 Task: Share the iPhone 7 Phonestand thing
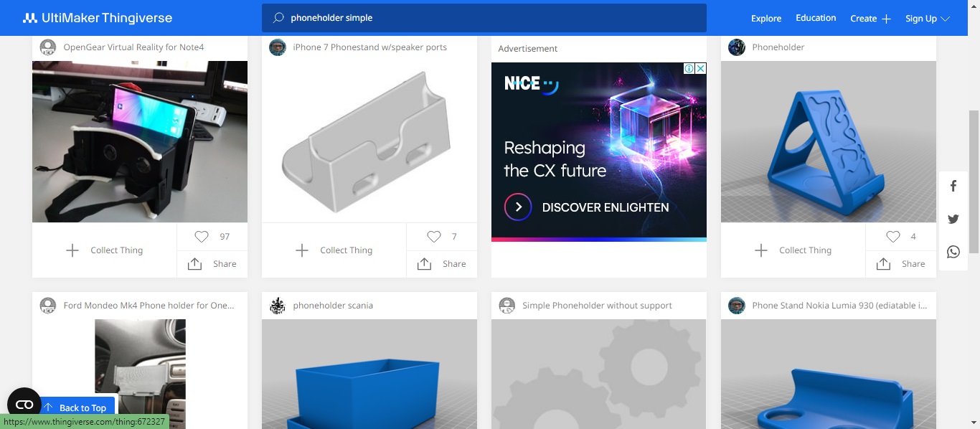coord(442,264)
